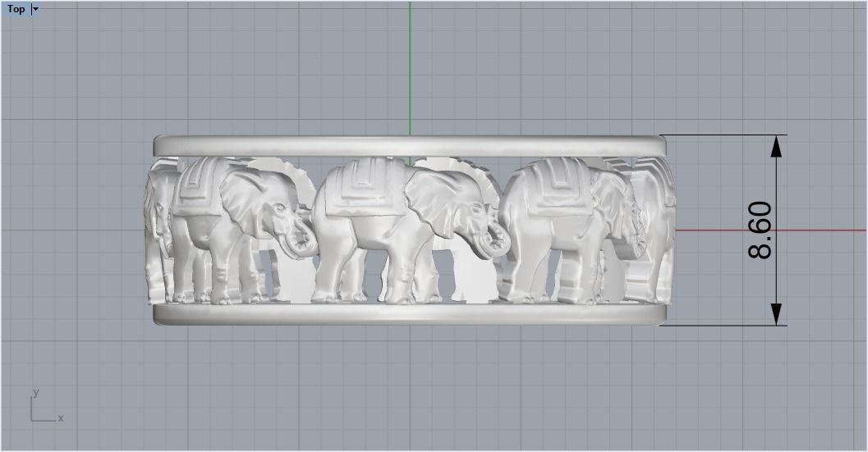The image size is (868, 452).
Task: Pick the lower arrowhead of the dimension
Action: click(776, 313)
